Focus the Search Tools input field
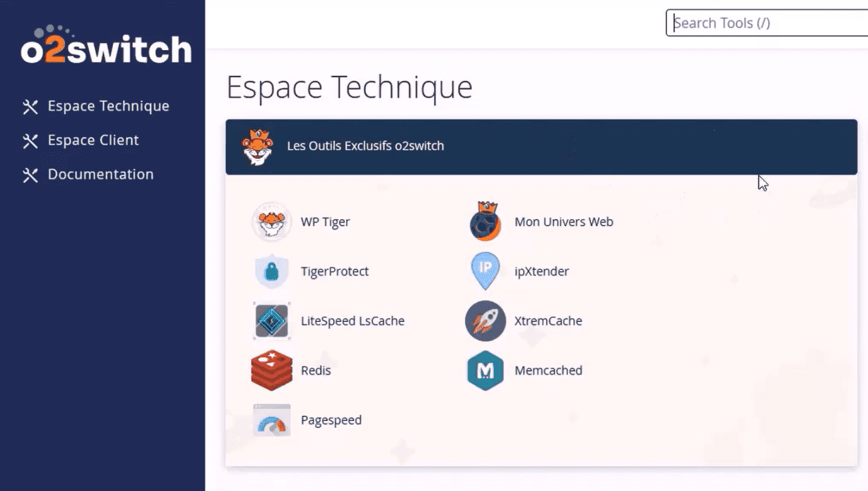Screen dimensions: 868x491 [767, 23]
